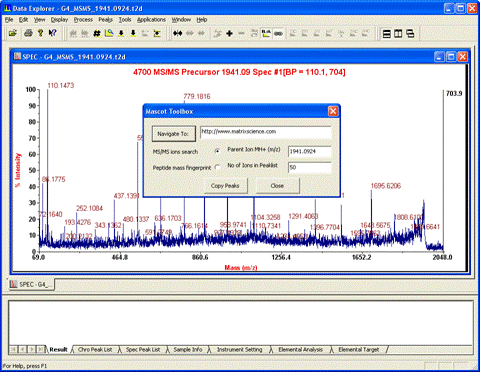Click the Print icon in toolbar

click(28, 33)
